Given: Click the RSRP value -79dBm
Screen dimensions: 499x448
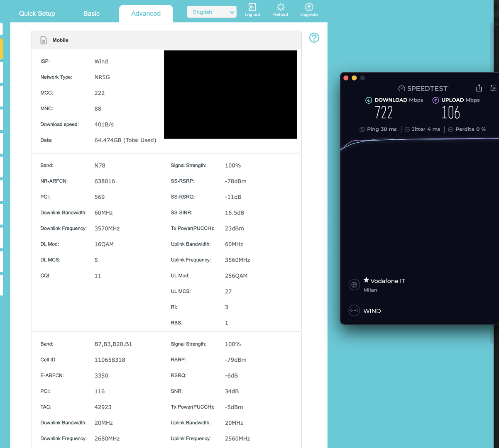Looking at the screenshot, I should click(x=236, y=360).
